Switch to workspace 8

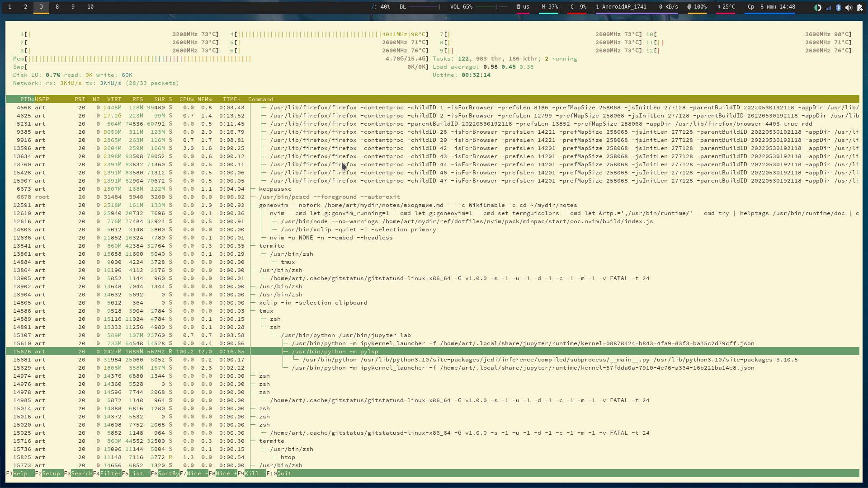57,7
